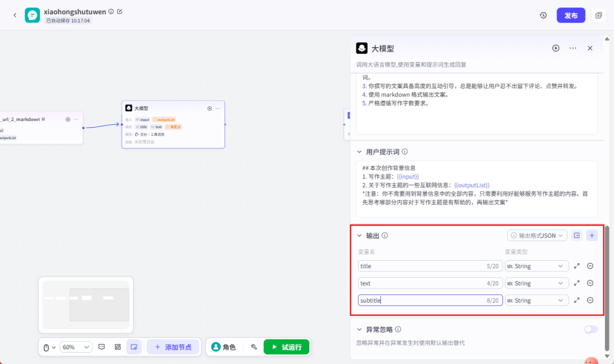
Task: Expand description editor for title row
Action: [x=576, y=266]
